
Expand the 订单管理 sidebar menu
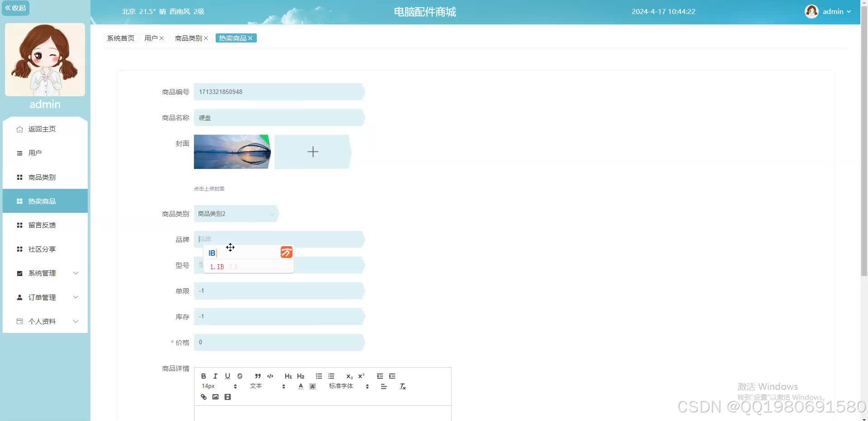click(45, 297)
